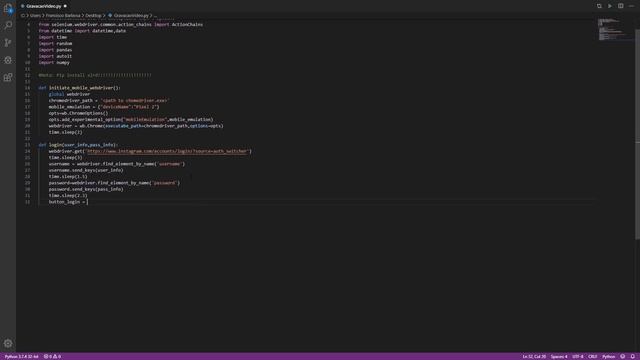
Task: Select the Python 3.7.4 interpreter in status bar
Action: click(x=21, y=356)
